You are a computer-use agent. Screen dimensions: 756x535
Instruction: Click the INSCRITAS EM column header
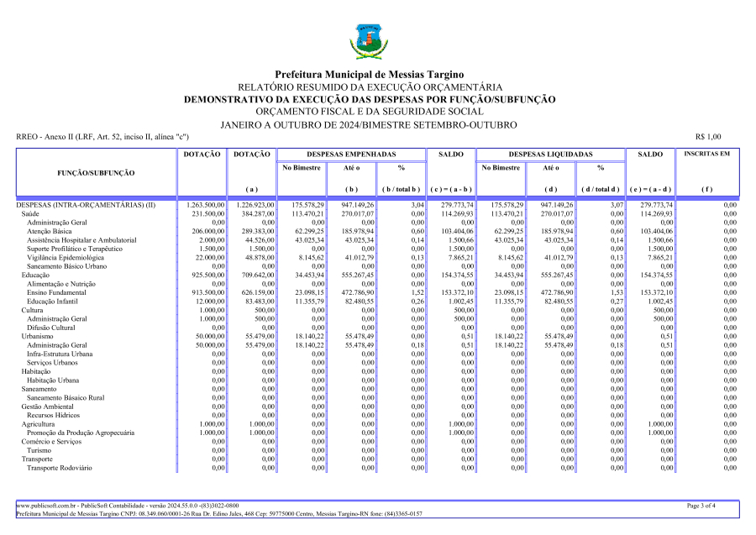click(x=706, y=155)
